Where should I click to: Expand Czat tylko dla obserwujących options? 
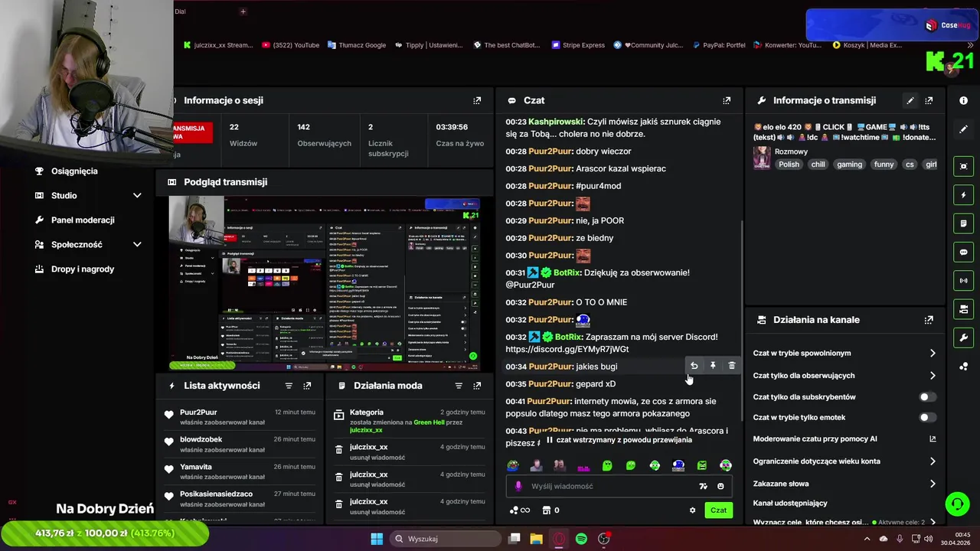pyautogui.click(x=933, y=376)
